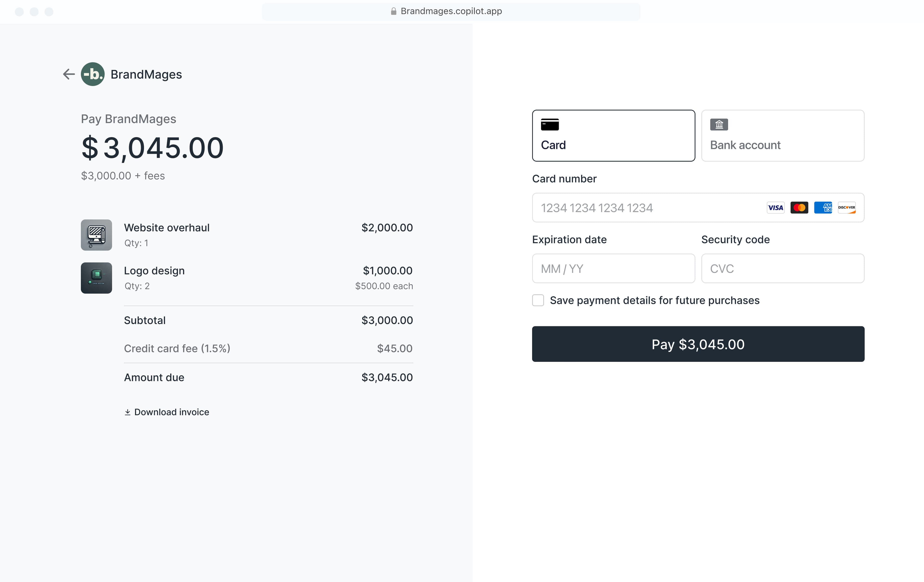Click the MM / YY expiration field
The height and width of the screenshot is (582, 924).
pos(613,269)
